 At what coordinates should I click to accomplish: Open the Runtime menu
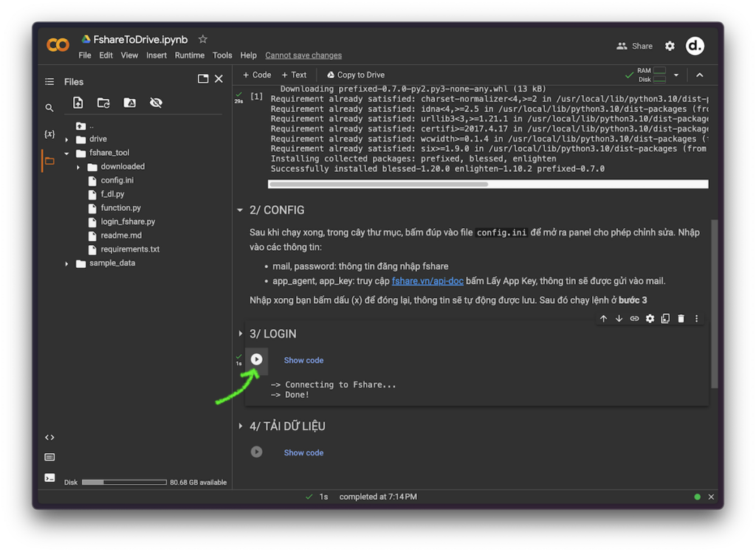click(190, 55)
